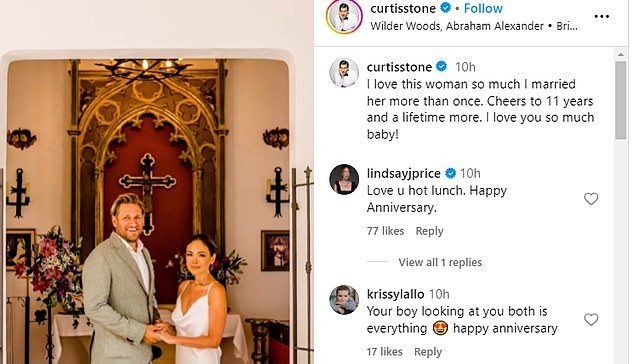The height and width of the screenshot is (364, 634).
Task: Open the Wilder Woods, Abraham Alexander audio link
Action: click(457, 26)
